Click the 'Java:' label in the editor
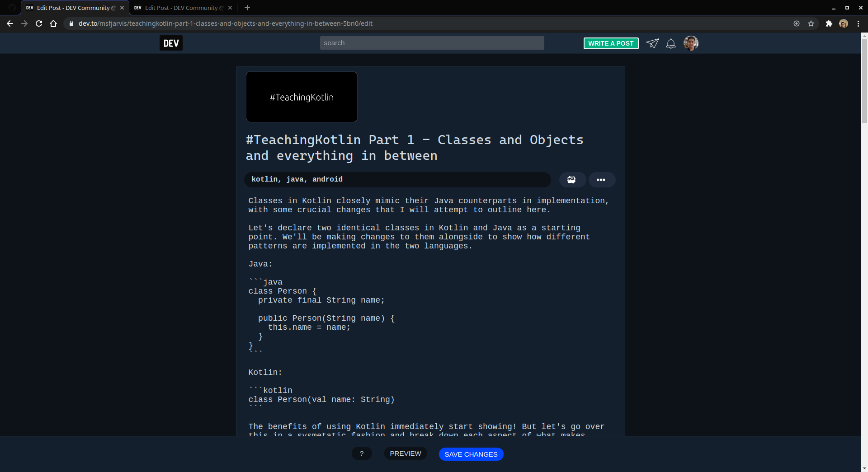The width and height of the screenshot is (868, 472). pyautogui.click(x=260, y=264)
